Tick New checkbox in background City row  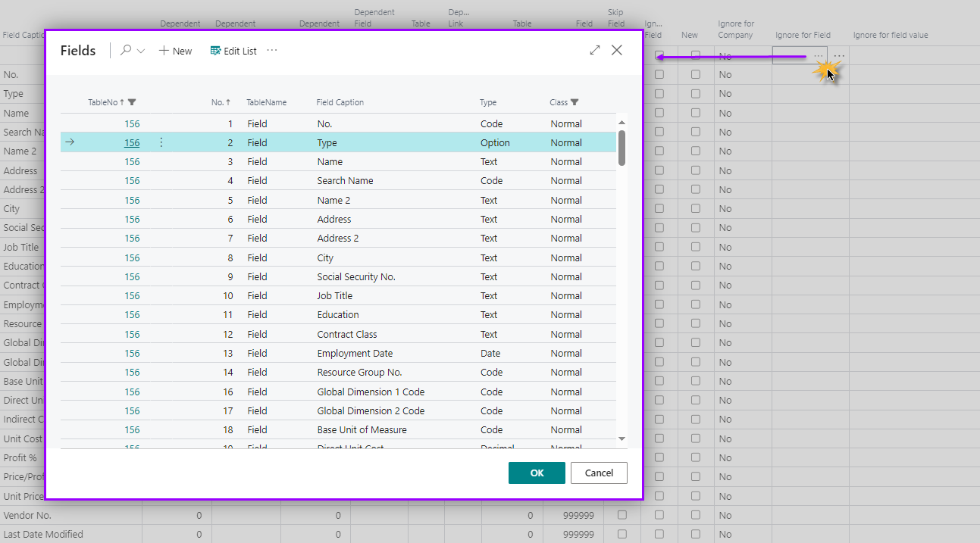point(696,209)
